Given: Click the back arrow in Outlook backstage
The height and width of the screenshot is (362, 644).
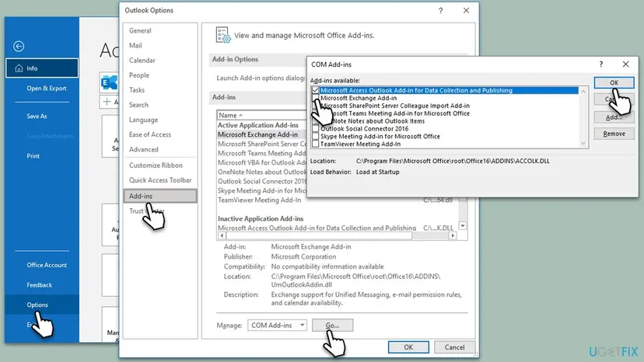Looking at the screenshot, I should coord(19,47).
